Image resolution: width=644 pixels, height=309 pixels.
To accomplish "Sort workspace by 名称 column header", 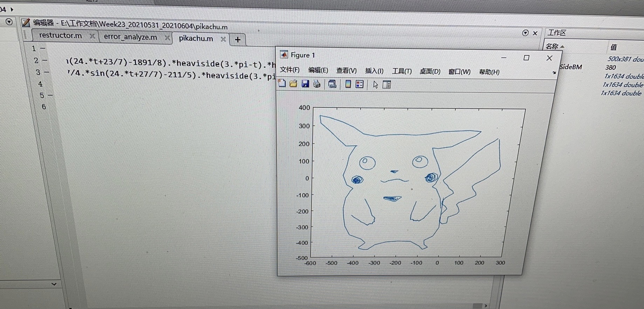I will tap(552, 46).
